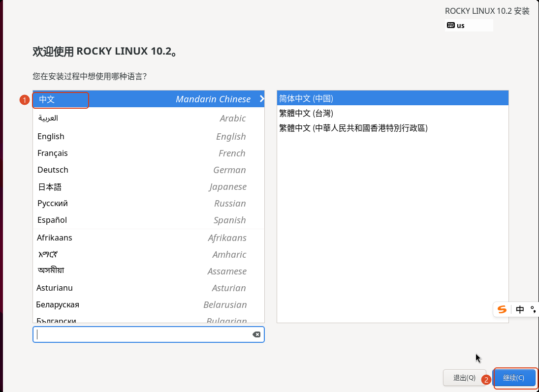
Task: Click the us keyboard layout label
Action: pos(461,26)
